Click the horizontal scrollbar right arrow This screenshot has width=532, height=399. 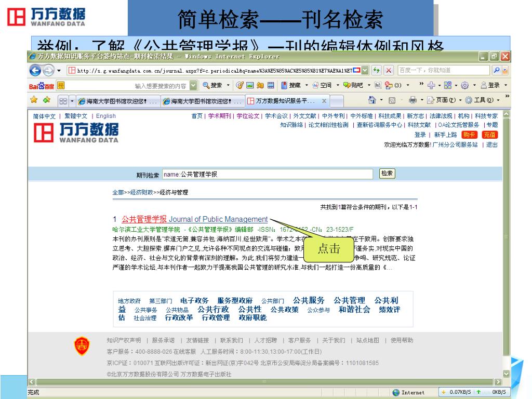pyautogui.click(x=498, y=382)
